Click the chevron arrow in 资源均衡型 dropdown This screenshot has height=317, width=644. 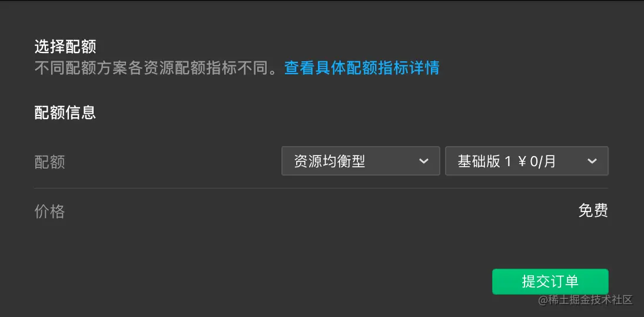423,161
